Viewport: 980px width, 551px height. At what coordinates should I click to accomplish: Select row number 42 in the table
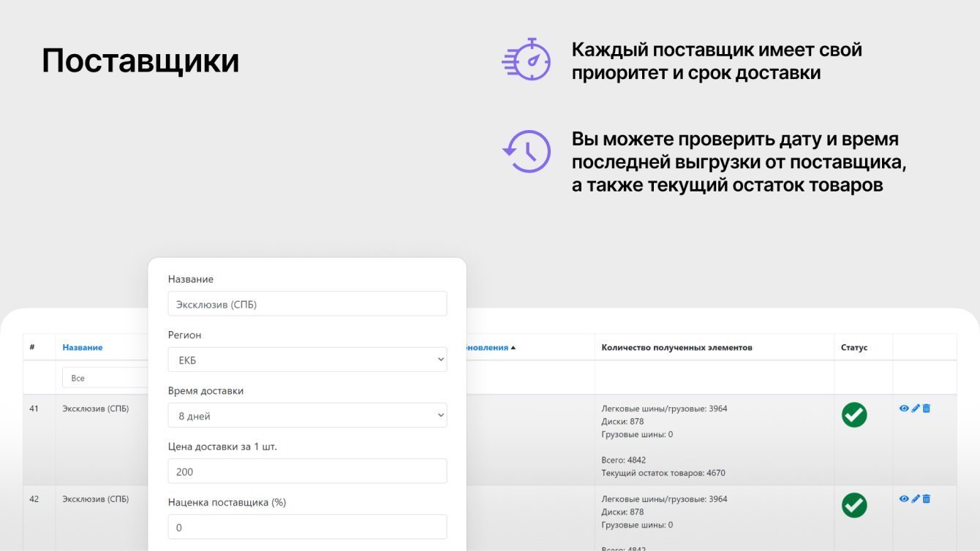coord(34,499)
